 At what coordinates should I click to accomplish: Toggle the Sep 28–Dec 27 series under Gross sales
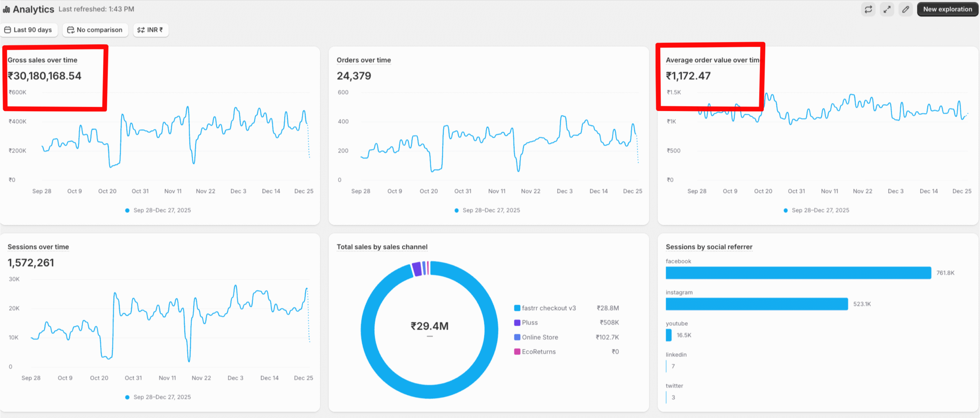pyautogui.click(x=158, y=210)
